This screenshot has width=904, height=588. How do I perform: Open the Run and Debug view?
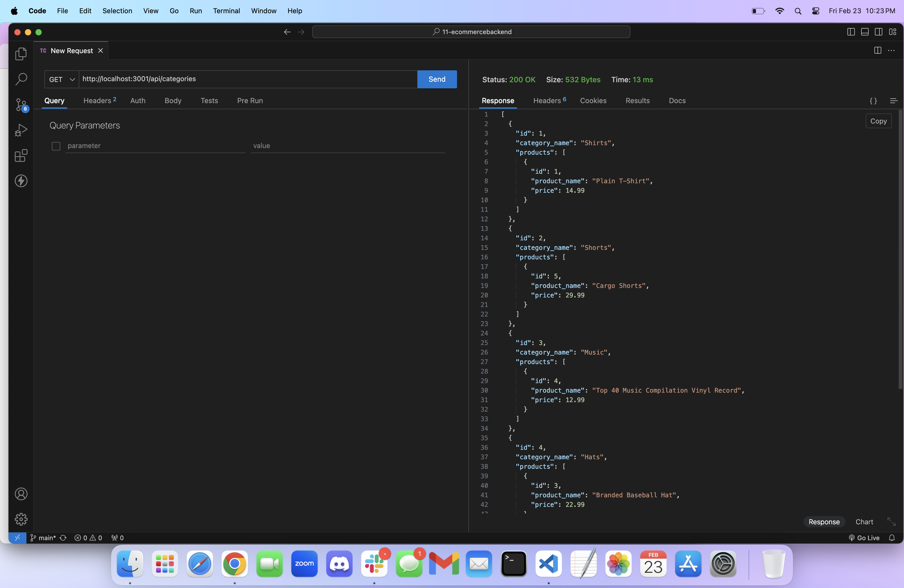coord(21,130)
